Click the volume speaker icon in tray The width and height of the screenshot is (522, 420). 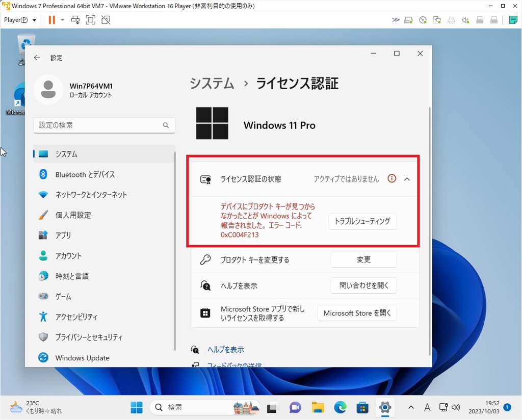click(x=455, y=407)
